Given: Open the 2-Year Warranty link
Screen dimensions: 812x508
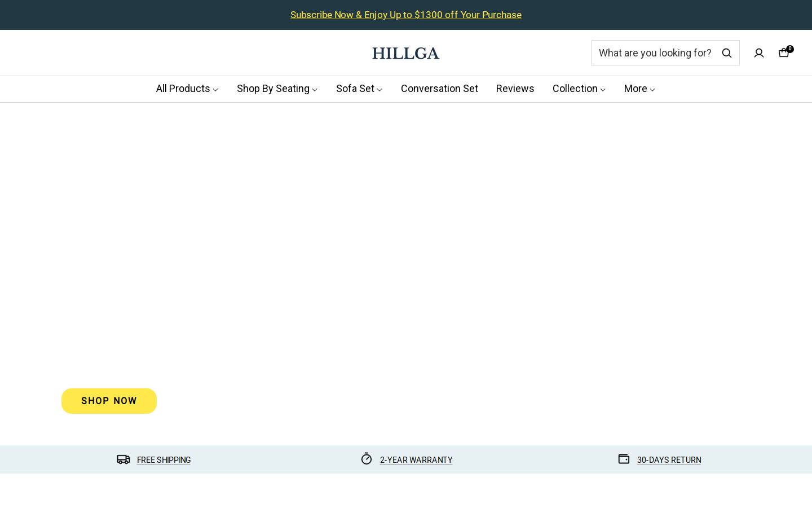Looking at the screenshot, I should tap(416, 460).
